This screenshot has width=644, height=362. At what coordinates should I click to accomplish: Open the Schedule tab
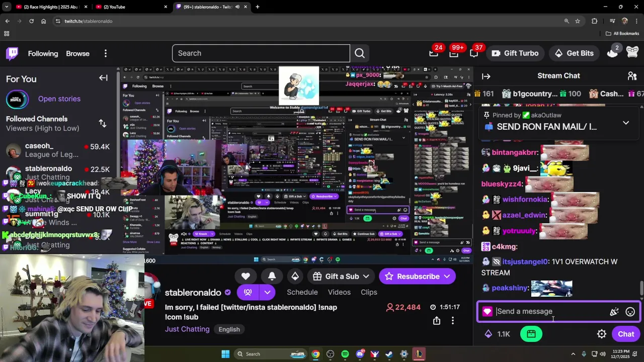pos(302,292)
